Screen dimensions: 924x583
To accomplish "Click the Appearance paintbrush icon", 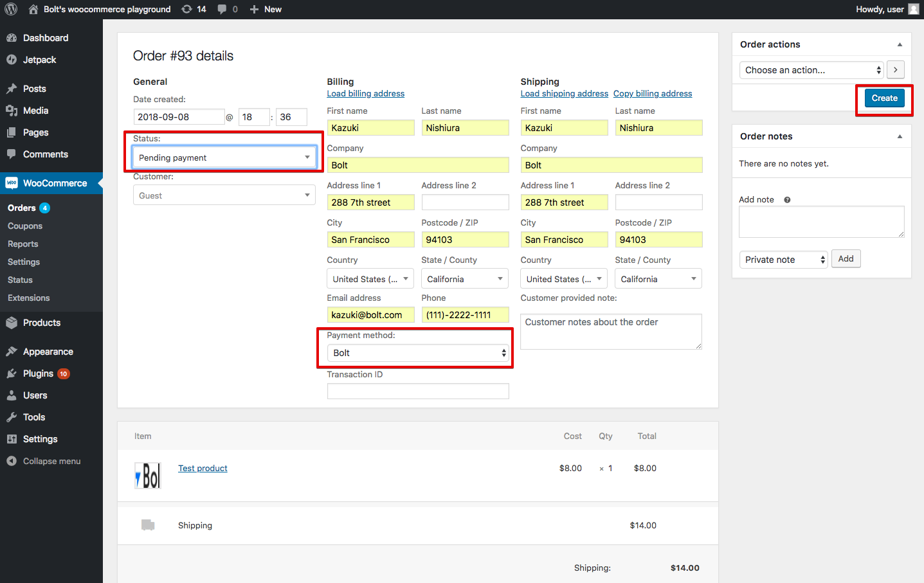I will 12,352.
